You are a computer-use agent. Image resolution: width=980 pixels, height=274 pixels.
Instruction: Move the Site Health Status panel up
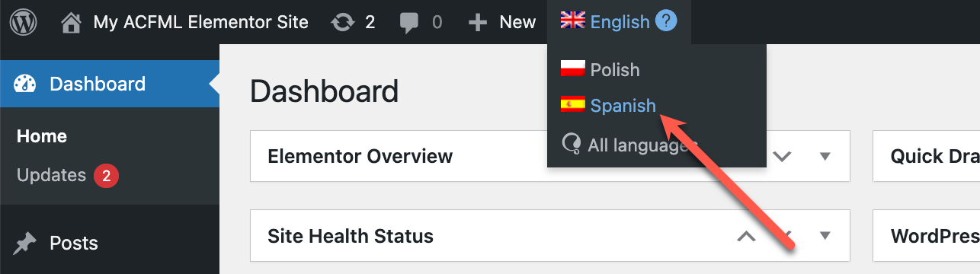point(746,236)
